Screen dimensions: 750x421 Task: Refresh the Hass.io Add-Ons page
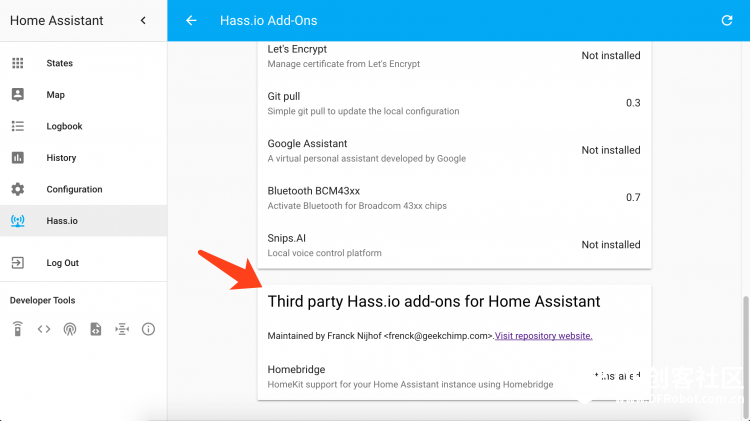coord(727,20)
